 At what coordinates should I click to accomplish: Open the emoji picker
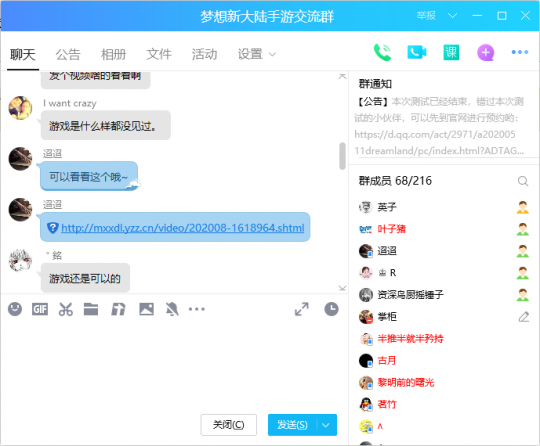[x=15, y=309]
